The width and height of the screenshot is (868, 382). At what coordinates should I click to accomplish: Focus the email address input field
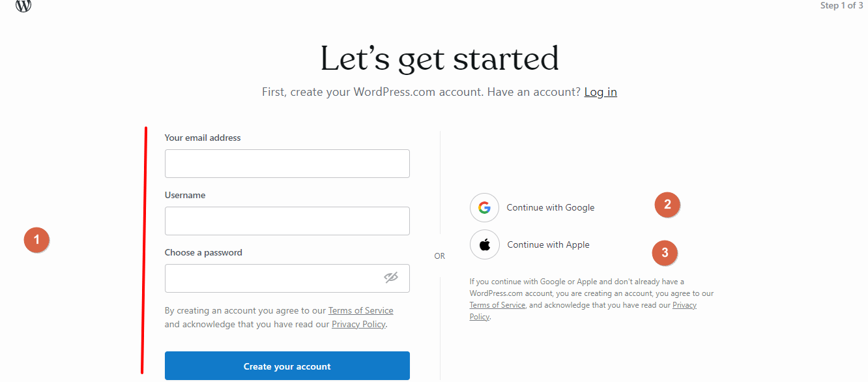pos(287,164)
